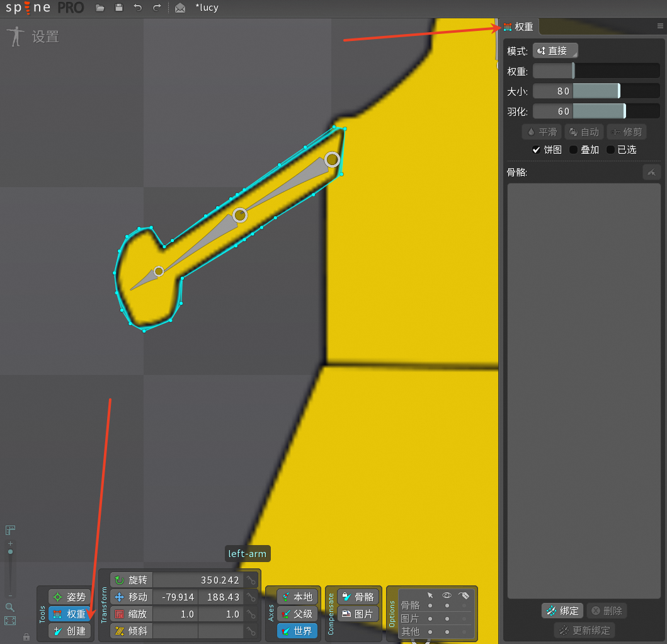This screenshot has width=667, height=644.
Task: Click the bone-pick icon beside 骨骼 label
Action: pyautogui.click(x=651, y=173)
